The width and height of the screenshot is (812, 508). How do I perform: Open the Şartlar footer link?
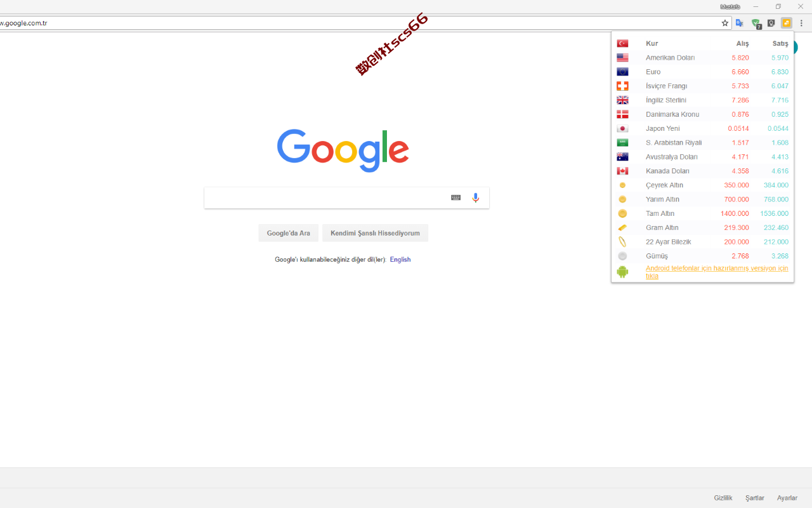tap(755, 498)
